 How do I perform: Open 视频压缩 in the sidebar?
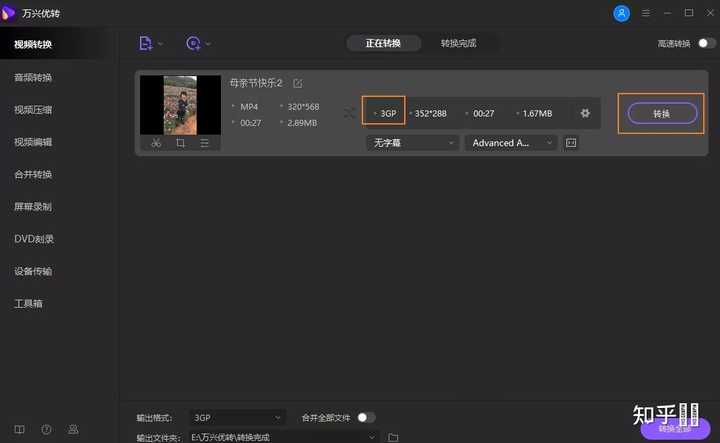(33, 110)
